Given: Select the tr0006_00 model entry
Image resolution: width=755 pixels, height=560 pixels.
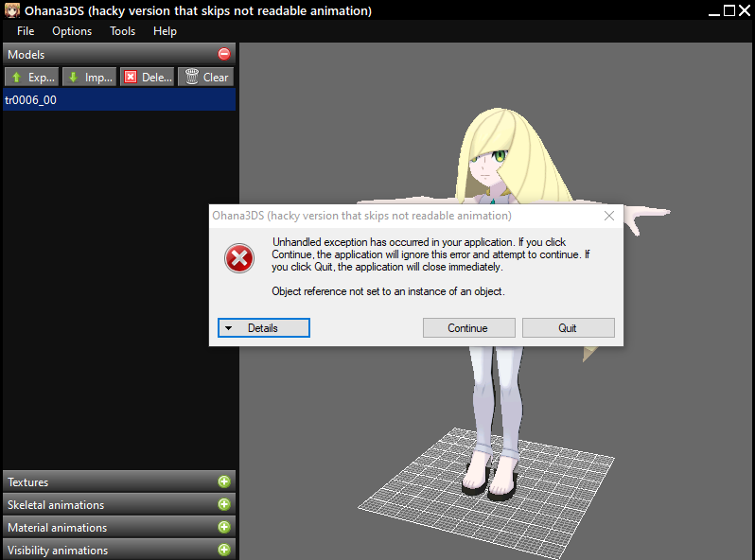Looking at the screenshot, I should 119,99.
